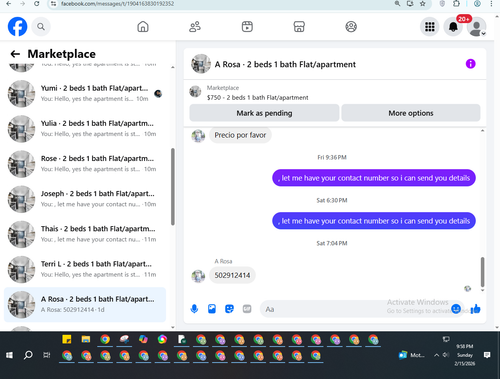Click the browser forward button
The width and height of the screenshot is (500, 379).
click(23, 4)
